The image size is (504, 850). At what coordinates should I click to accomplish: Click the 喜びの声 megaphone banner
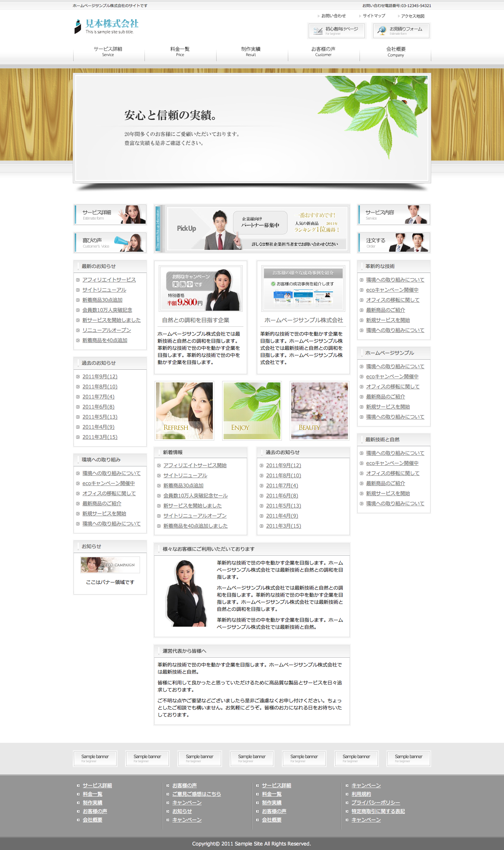click(110, 243)
